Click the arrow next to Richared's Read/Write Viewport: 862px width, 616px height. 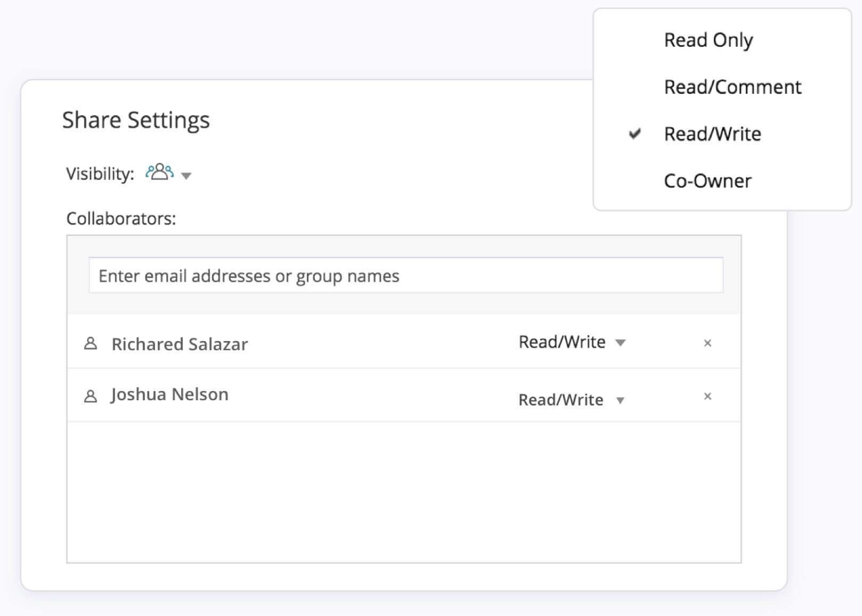(620, 343)
